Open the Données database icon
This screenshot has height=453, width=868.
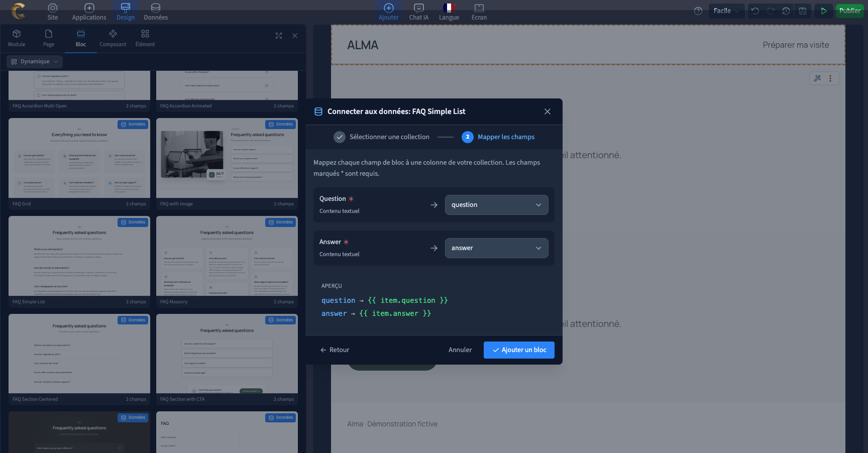tap(156, 8)
